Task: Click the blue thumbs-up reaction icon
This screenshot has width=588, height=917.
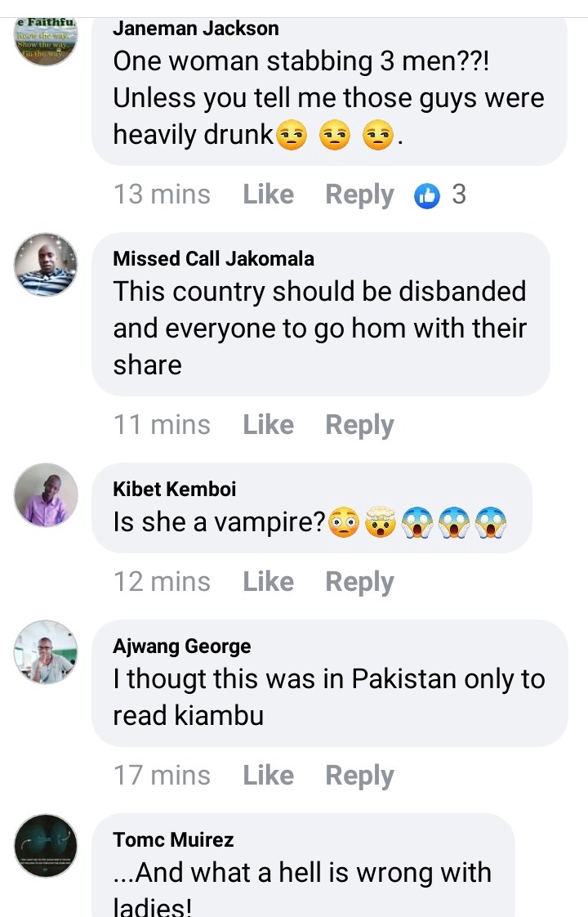Action: pyautogui.click(x=427, y=195)
